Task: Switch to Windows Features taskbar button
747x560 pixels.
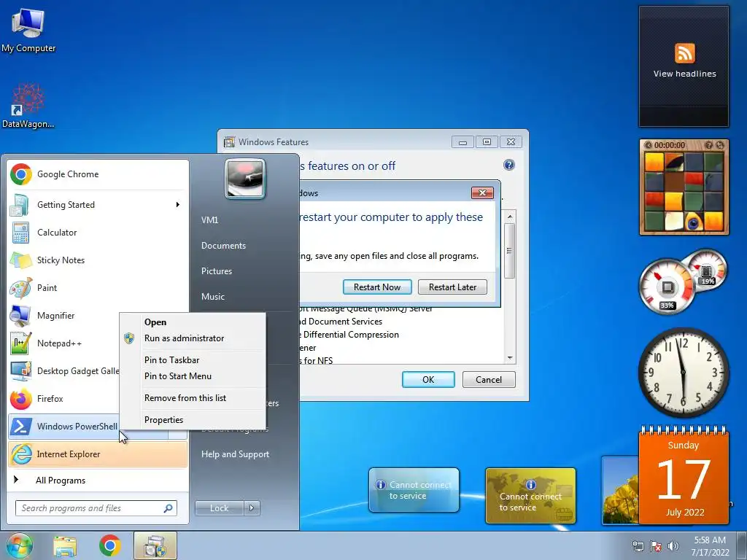Action: pos(155,545)
